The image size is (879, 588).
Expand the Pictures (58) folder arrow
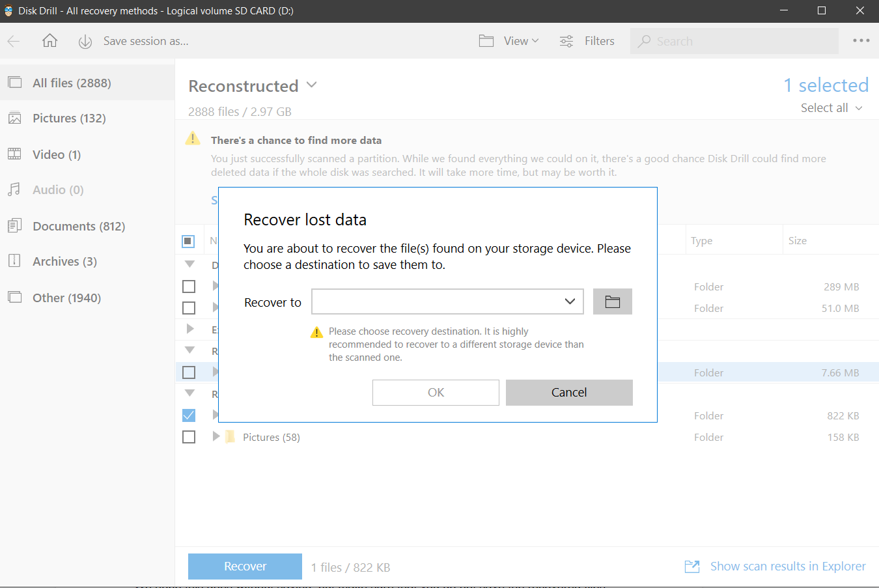point(216,436)
